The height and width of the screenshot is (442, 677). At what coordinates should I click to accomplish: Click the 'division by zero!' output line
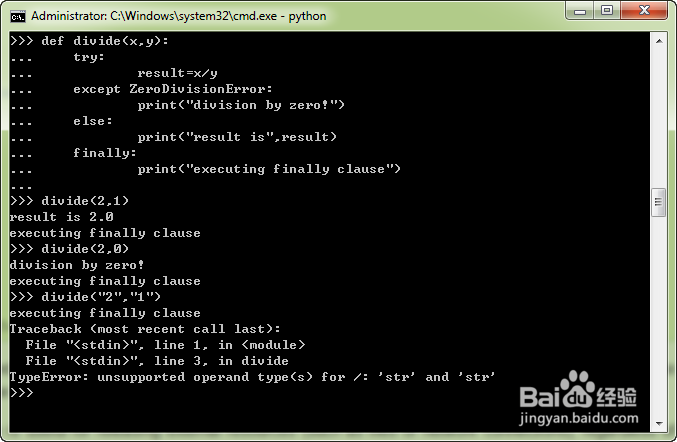point(77,265)
